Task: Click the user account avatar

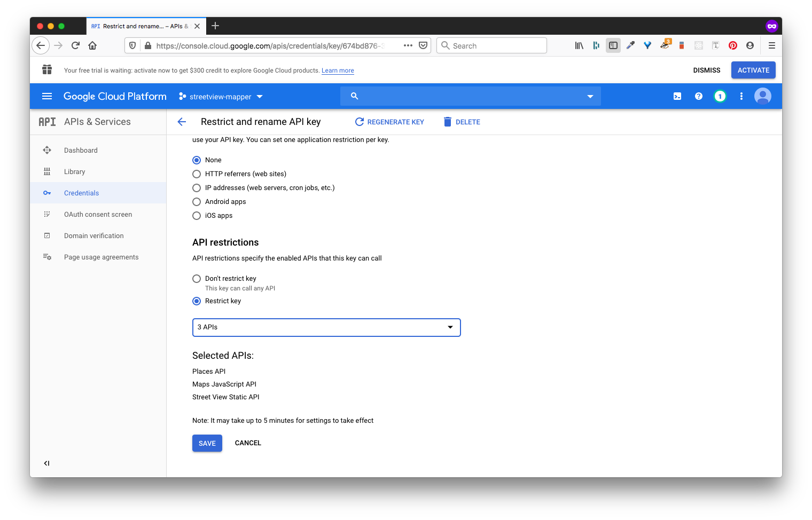Action: pos(762,96)
